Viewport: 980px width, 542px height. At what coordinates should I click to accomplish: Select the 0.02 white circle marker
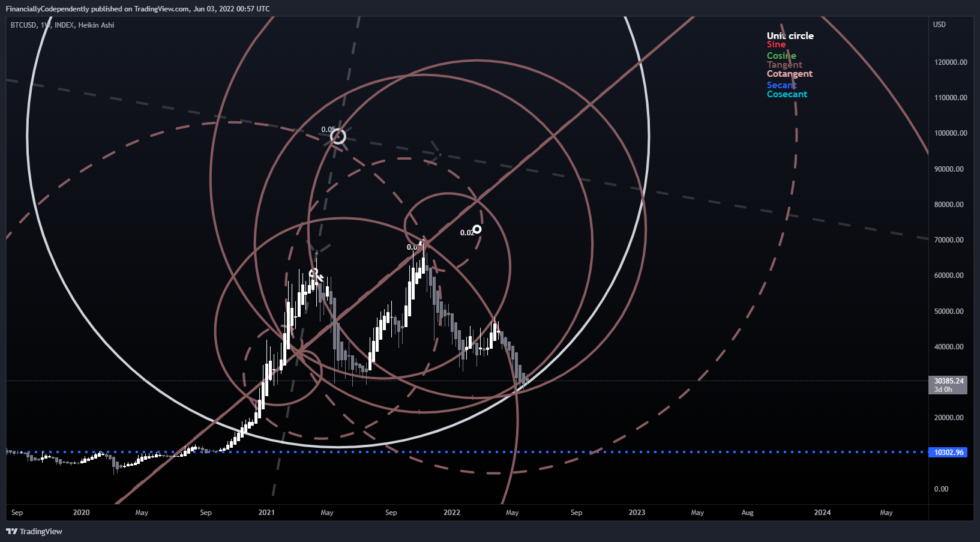coord(477,229)
